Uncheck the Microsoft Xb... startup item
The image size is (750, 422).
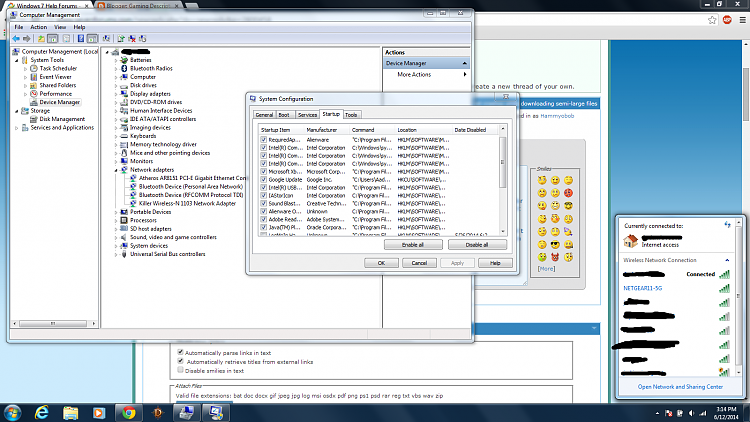[264, 172]
